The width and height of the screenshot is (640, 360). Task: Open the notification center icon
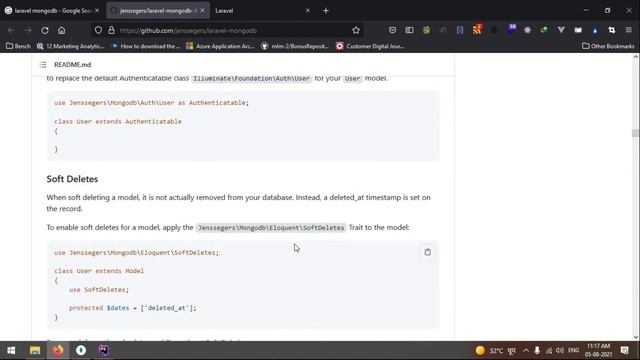[x=624, y=350]
